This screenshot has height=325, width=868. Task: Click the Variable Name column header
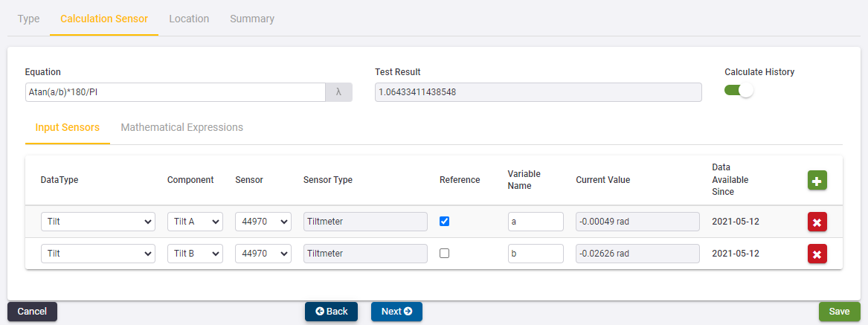(x=524, y=180)
